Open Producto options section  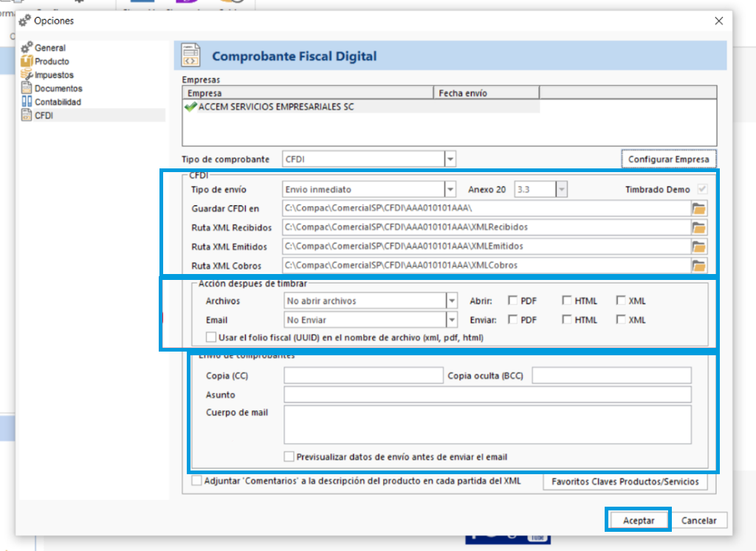click(x=51, y=61)
